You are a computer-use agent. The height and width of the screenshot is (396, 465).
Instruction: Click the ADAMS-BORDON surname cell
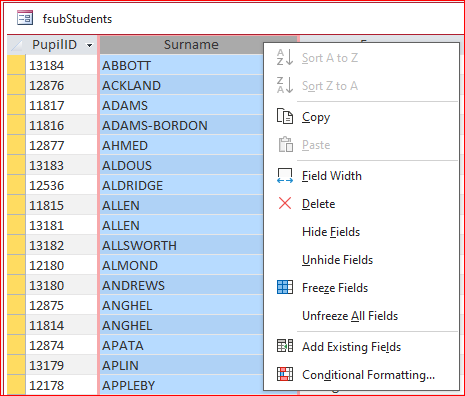pyautogui.click(x=182, y=125)
